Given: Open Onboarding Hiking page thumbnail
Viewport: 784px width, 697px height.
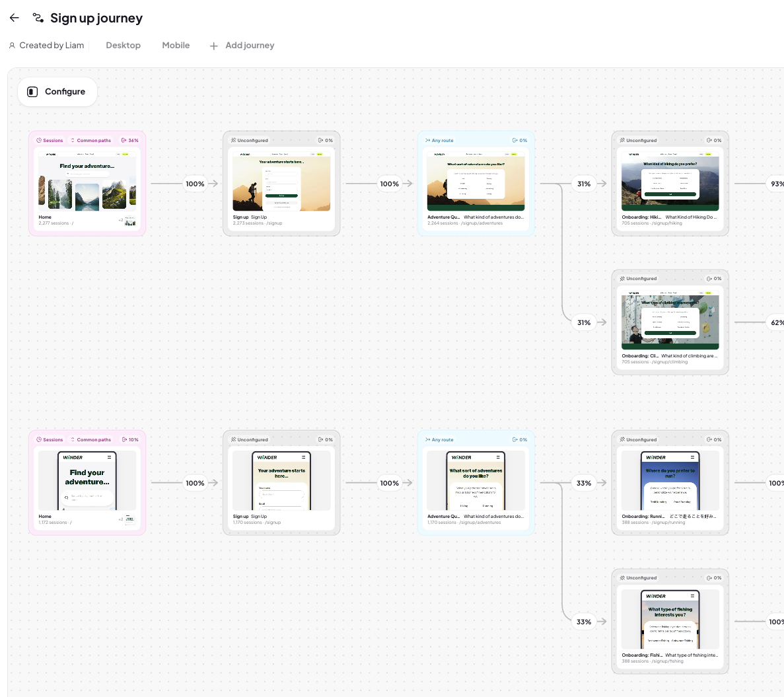Looking at the screenshot, I should click(670, 181).
